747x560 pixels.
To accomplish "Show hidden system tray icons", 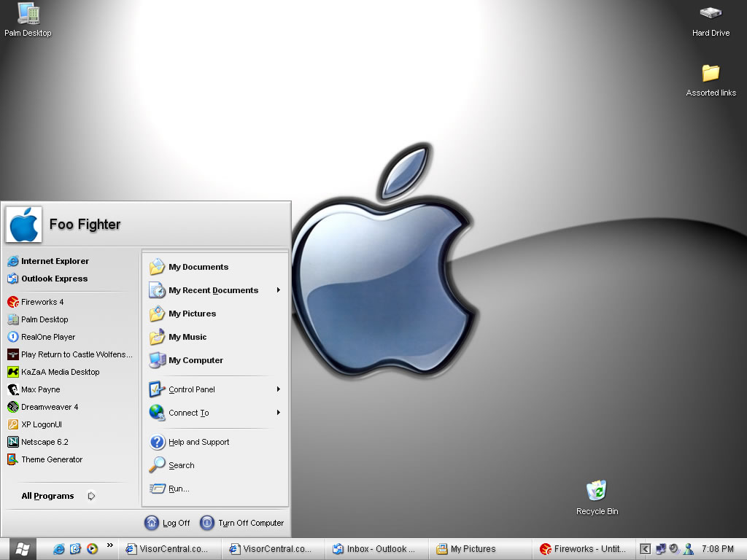I will click(x=645, y=549).
